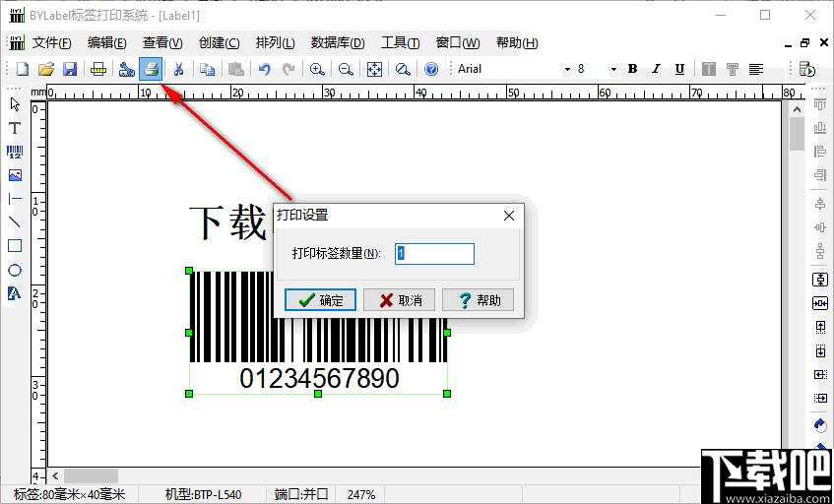Open the 查看(V) menu
The height and width of the screenshot is (504, 834).
(x=162, y=43)
